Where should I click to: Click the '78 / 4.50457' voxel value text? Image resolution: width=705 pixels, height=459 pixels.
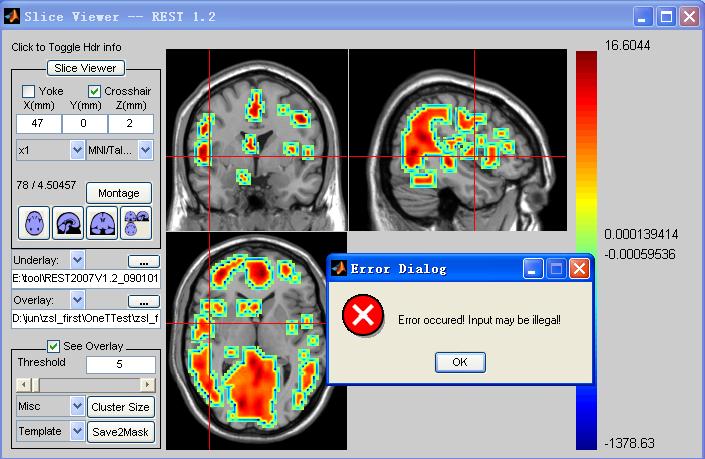[46, 185]
